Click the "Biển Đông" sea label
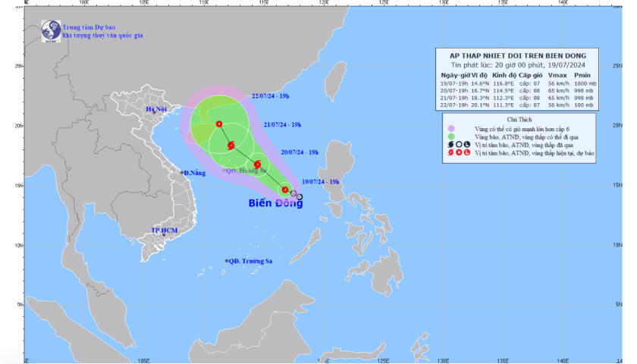This screenshot has height=364, width=637. click(275, 203)
